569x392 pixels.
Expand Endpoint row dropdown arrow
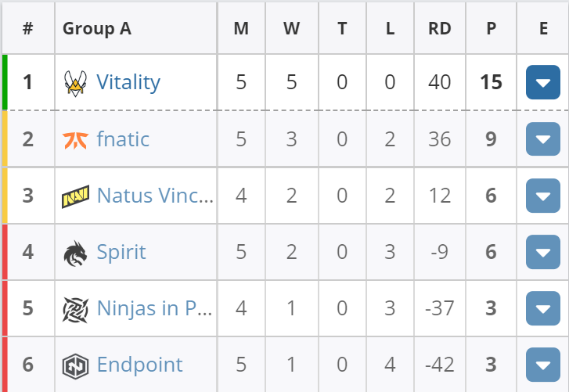542,365
